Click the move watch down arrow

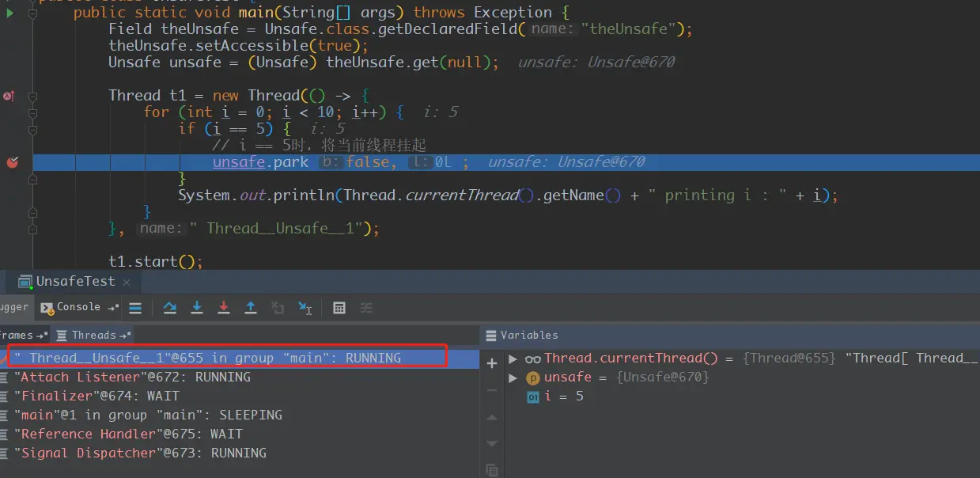coord(492,443)
